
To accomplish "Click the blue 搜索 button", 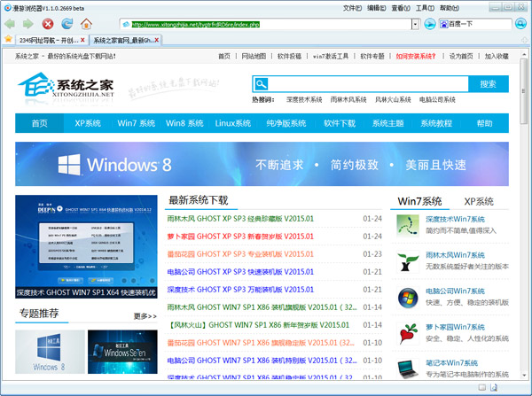I will coord(487,84).
